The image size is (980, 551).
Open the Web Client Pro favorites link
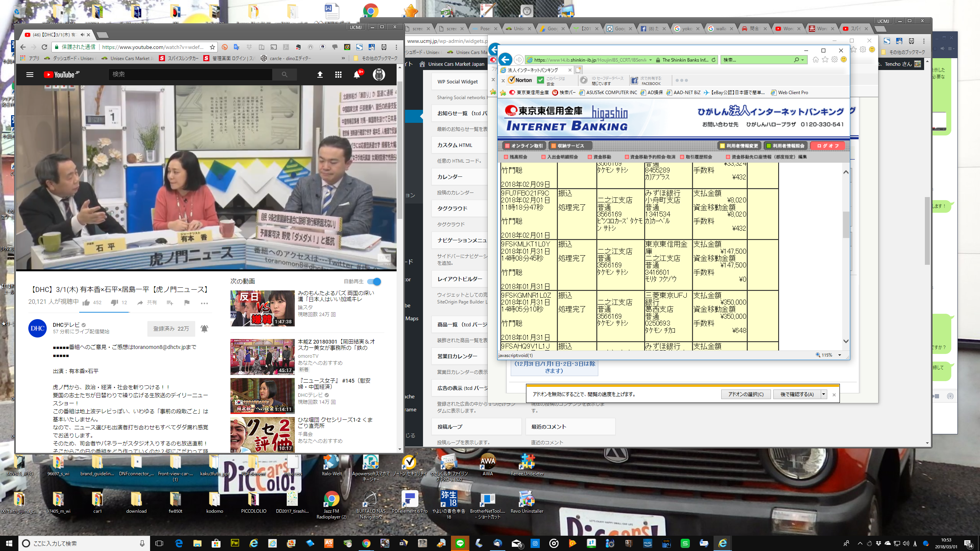pyautogui.click(x=789, y=92)
